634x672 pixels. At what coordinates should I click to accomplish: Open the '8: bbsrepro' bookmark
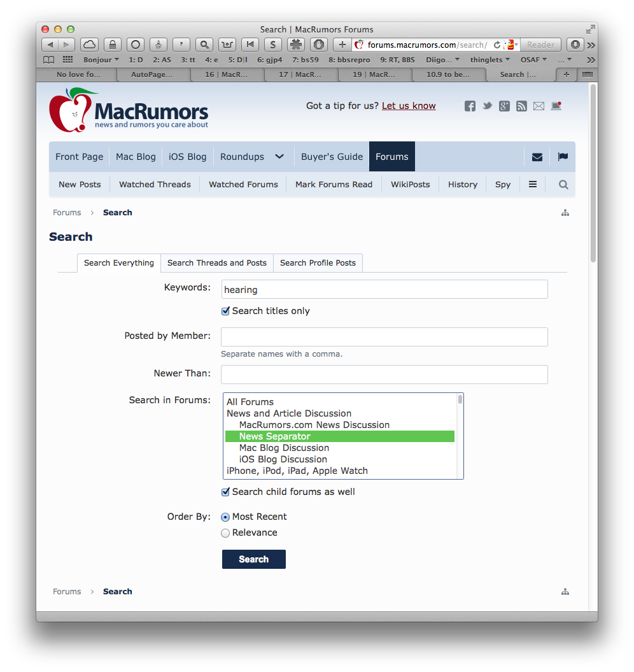tap(349, 60)
